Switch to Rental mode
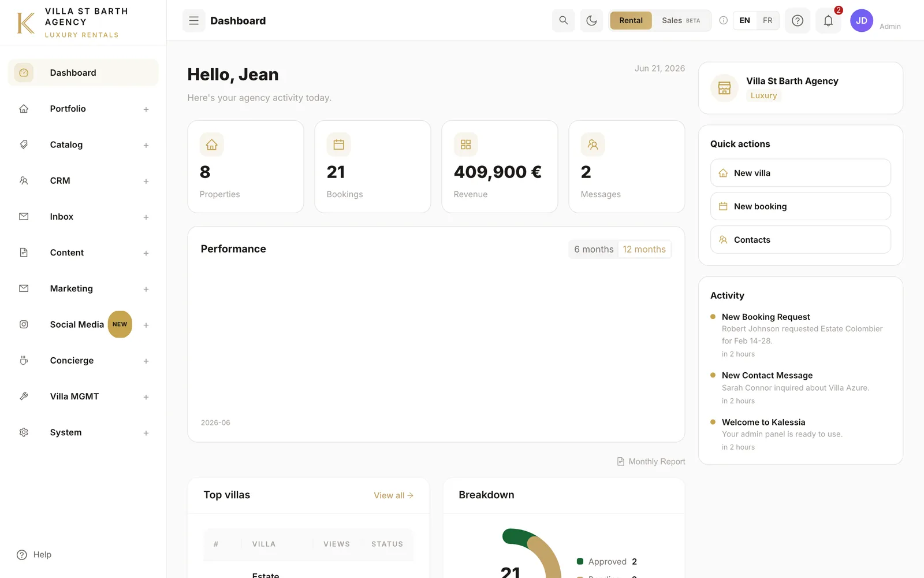This screenshot has width=924, height=578. (x=631, y=21)
